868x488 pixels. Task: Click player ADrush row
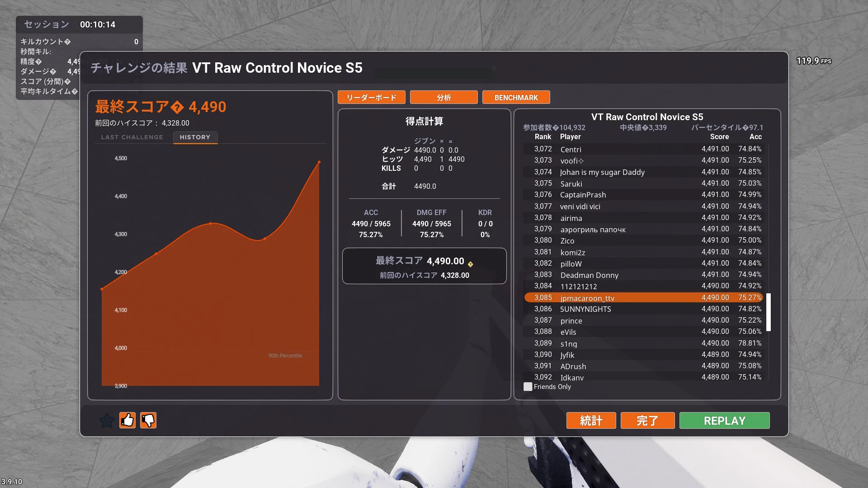tap(643, 366)
